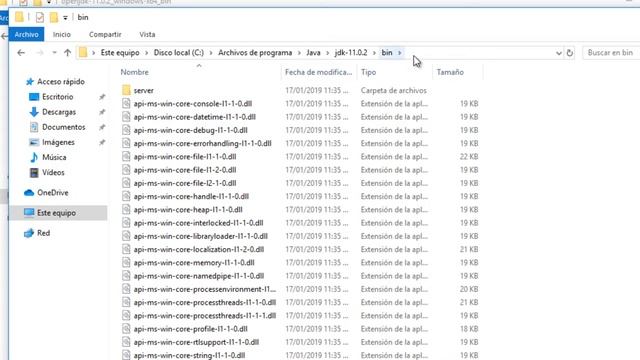Click the Música note icon

tap(34, 157)
